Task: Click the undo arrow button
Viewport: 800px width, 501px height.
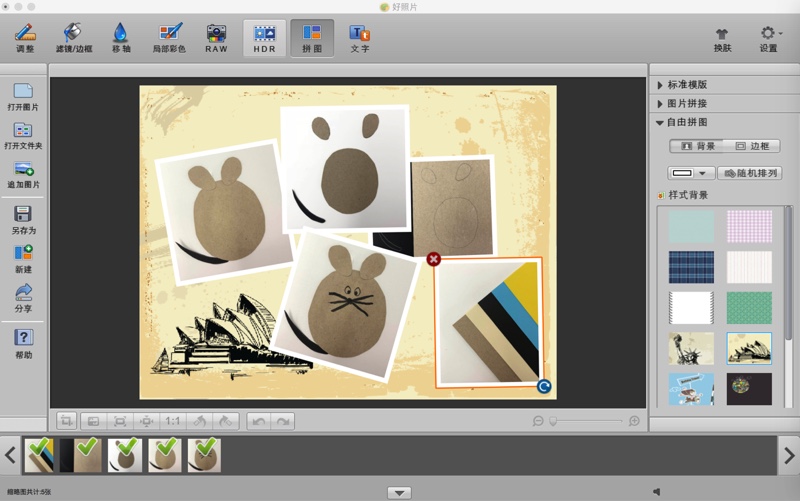Action: point(259,421)
